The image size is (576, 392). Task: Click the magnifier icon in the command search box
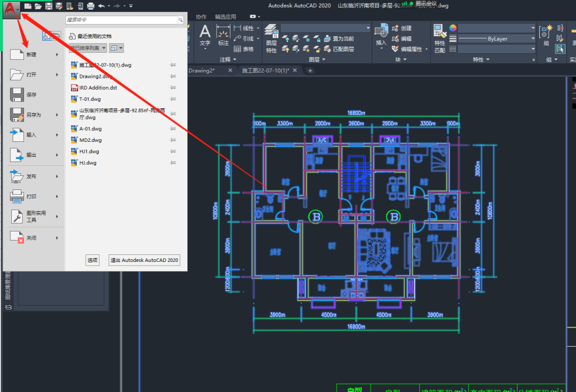(180, 20)
